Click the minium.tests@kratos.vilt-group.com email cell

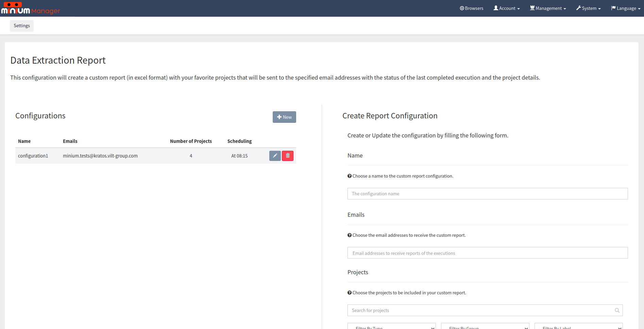click(100, 156)
